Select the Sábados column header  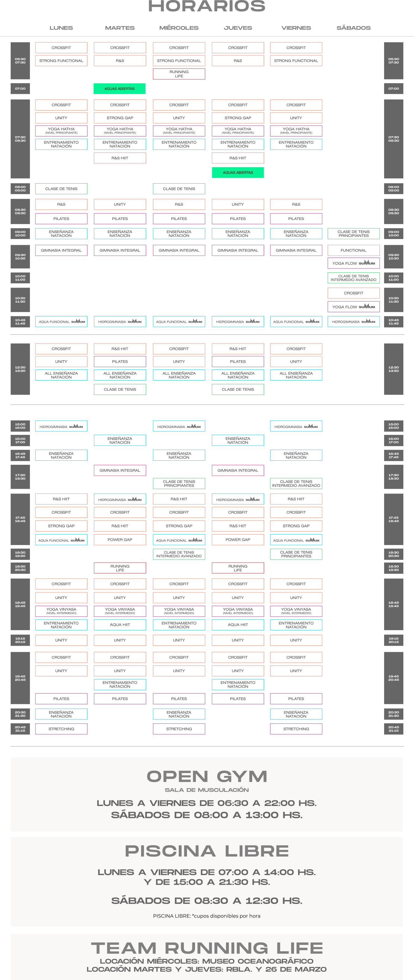coord(353,28)
